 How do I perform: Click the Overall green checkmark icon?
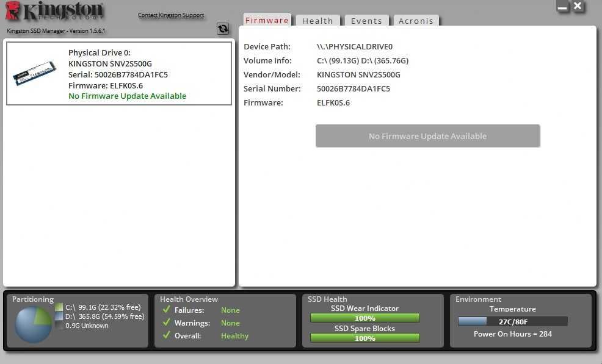coord(166,335)
